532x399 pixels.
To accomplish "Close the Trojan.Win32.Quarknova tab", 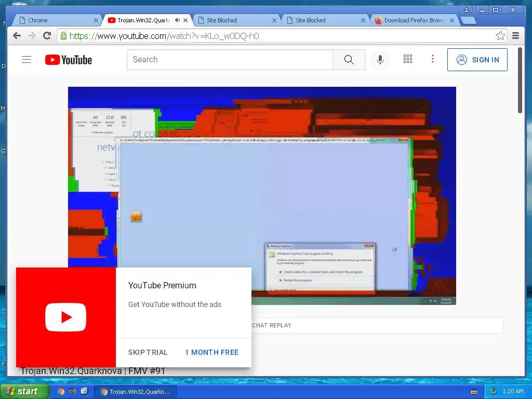I will [185, 20].
